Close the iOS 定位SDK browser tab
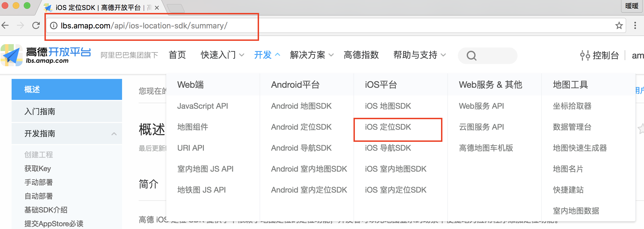This screenshot has height=229, width=644. [157, 8]
